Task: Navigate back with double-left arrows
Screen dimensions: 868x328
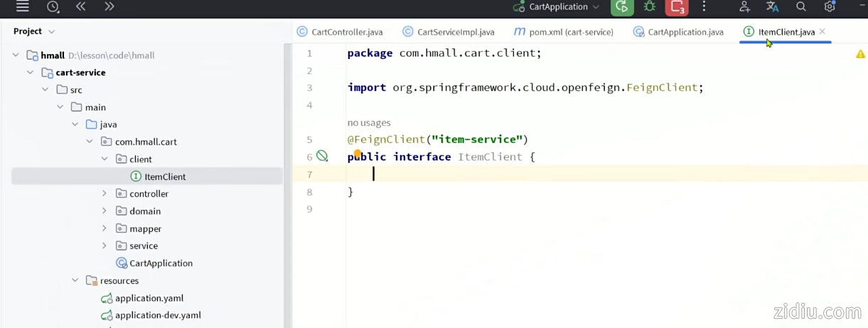Action: (80, 6)
